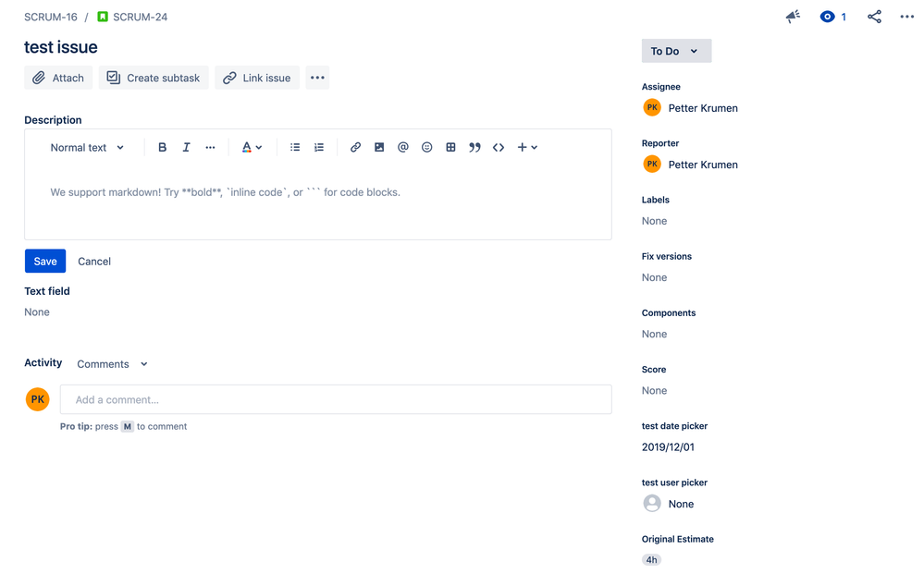Click PK avatar beside comment box
The image size is (924, 574).
pyautogui.click(x=38, y=399)
